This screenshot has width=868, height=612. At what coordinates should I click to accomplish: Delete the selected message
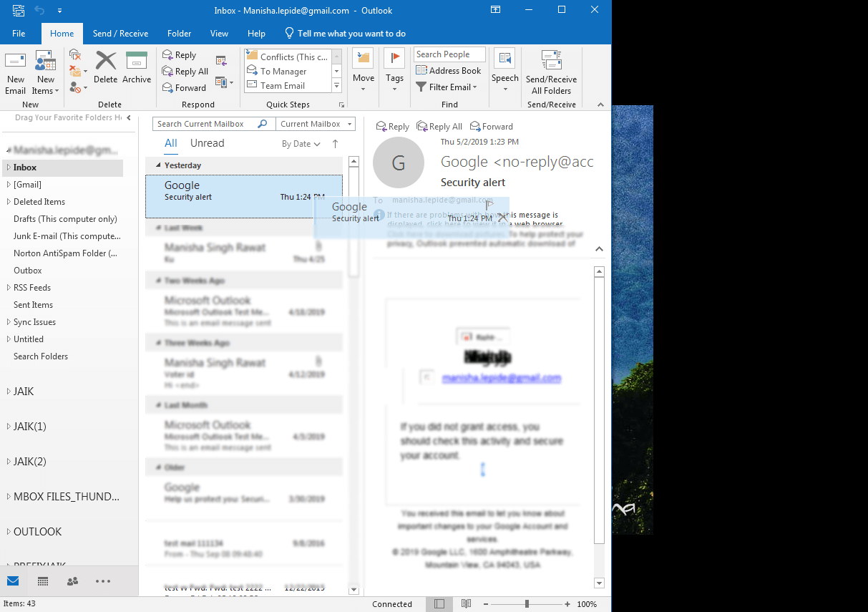click(x=106, y=68)
